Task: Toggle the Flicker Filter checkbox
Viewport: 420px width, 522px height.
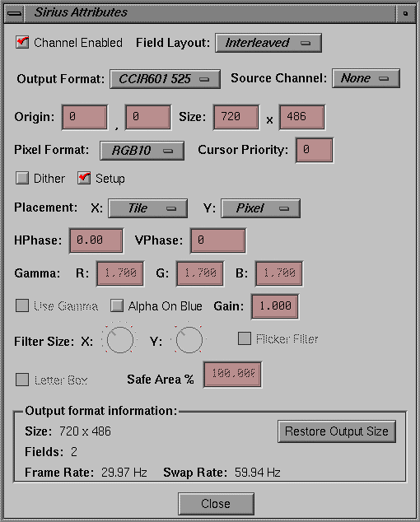Action: click(x=245, y=338)
